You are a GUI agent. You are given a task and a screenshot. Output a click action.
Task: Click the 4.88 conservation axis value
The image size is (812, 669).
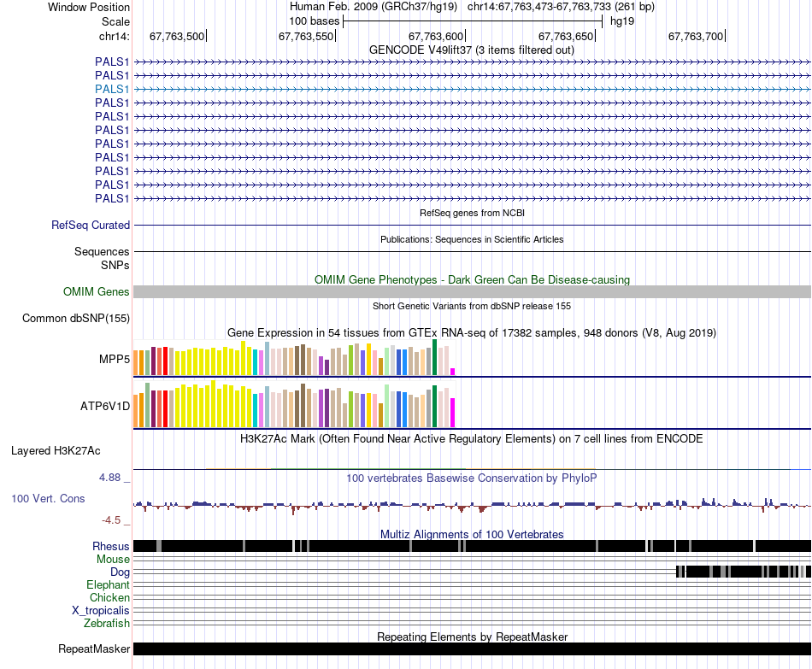pos(109,478)
